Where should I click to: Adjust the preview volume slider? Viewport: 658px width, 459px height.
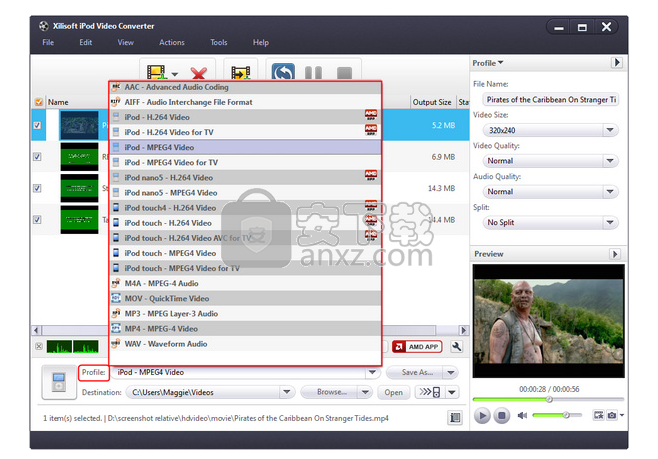coord(557,415)
